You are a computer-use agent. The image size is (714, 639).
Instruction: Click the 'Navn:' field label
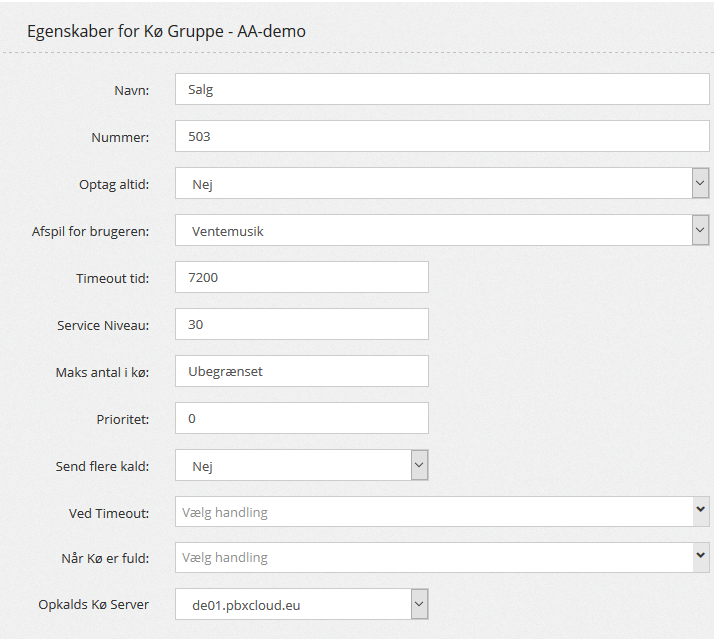coord(131,91)
